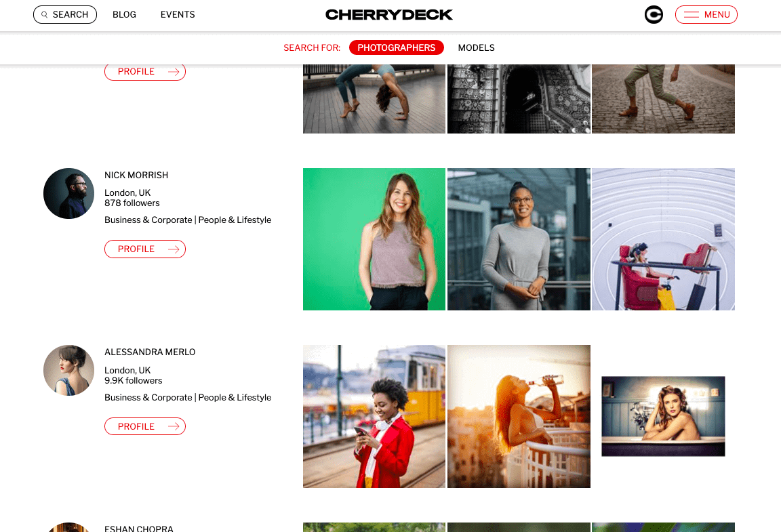Open the Blog page
This screenshot has width=781, height=532.
(124, 14)
